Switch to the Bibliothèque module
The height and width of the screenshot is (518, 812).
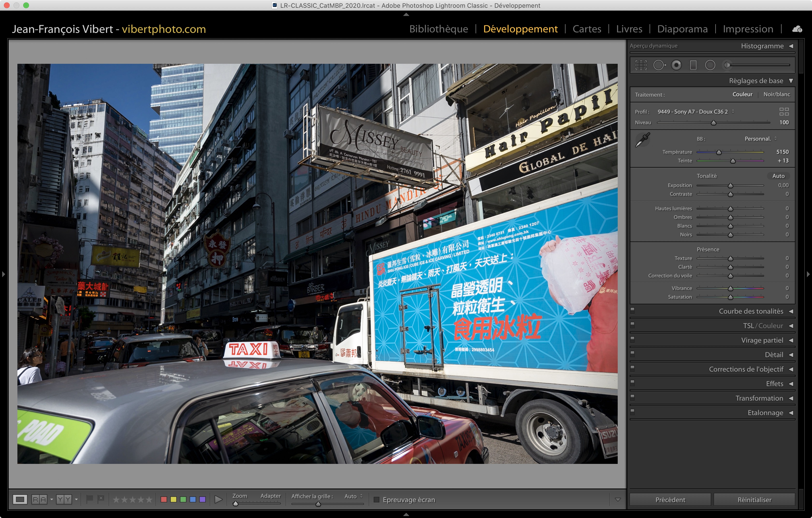pyautogui.click(x=438, y=29)
